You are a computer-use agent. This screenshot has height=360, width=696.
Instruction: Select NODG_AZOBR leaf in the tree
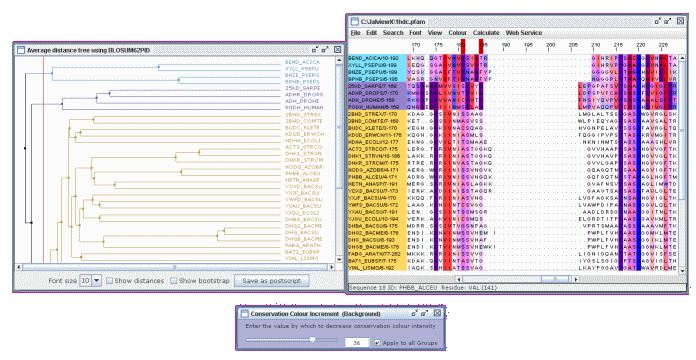point(304,167)
